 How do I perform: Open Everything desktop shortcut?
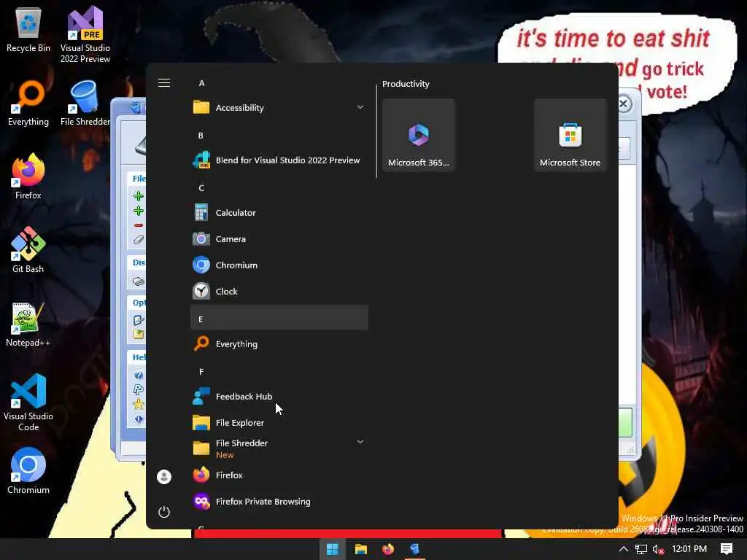(x=28, y=104)
